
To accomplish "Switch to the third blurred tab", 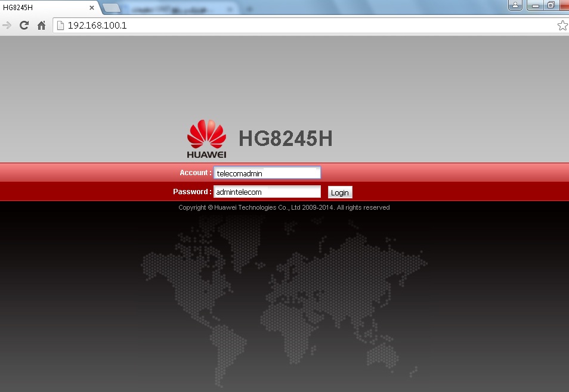I will [x=179, y=9].
